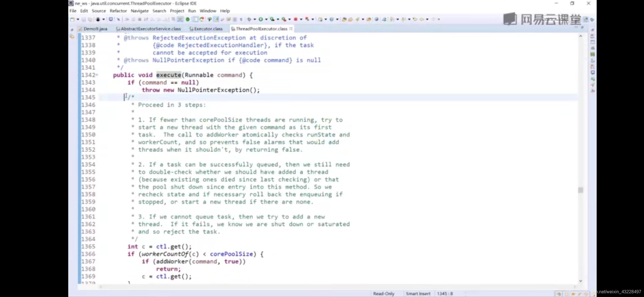
Task: Close the ThreadPoolExecutor.class tab
Action: pyautogui.click(x=291, y=29)
